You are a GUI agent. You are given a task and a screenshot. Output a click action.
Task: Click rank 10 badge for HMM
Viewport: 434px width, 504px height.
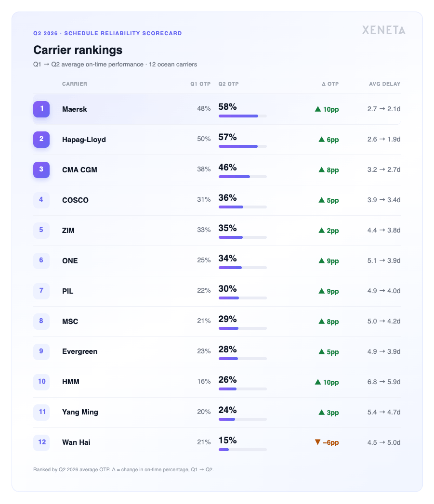[x=41, y=382]
